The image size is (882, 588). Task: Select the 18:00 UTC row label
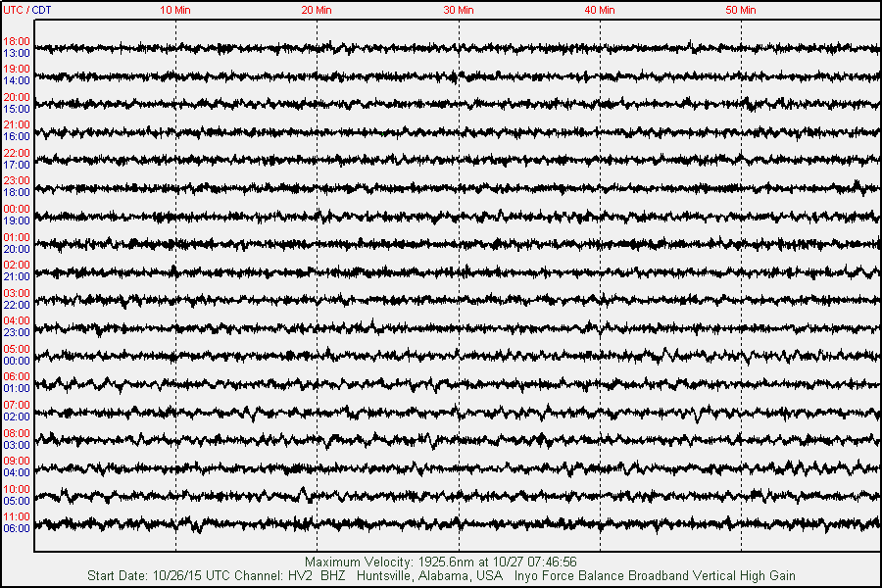(17, 41)
